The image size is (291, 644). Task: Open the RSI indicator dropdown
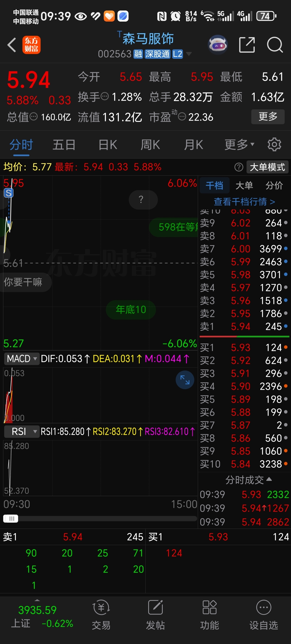click(22, 431)
